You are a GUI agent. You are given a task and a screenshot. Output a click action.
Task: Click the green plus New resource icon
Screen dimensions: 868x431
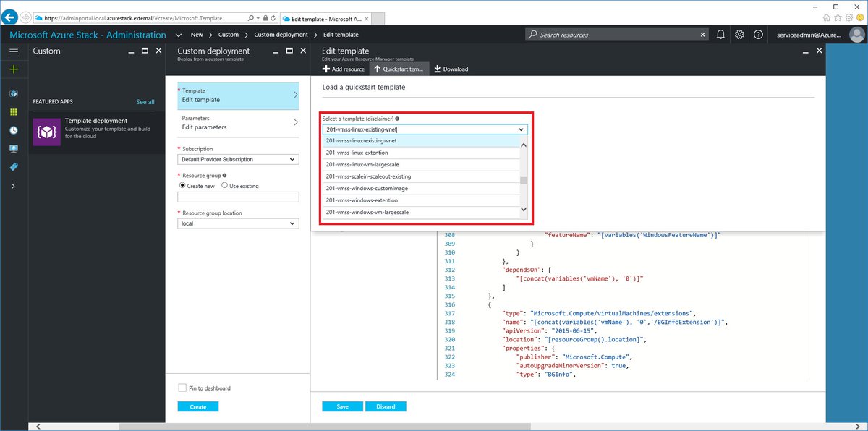click(14, 69)
